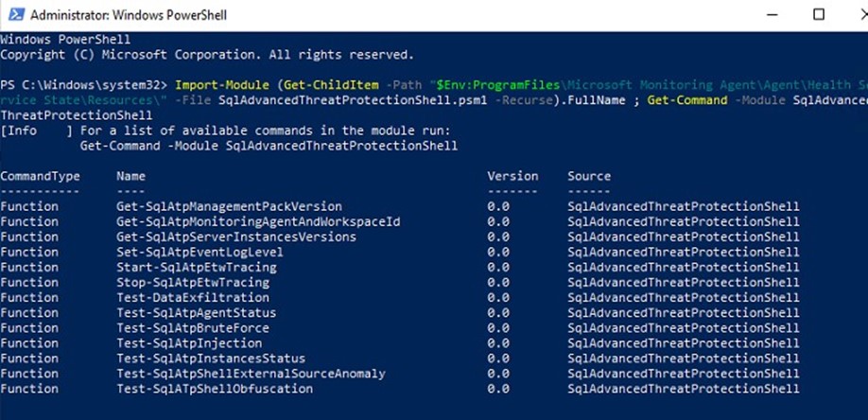Maximize the PowerShell window

coord(819,14)
